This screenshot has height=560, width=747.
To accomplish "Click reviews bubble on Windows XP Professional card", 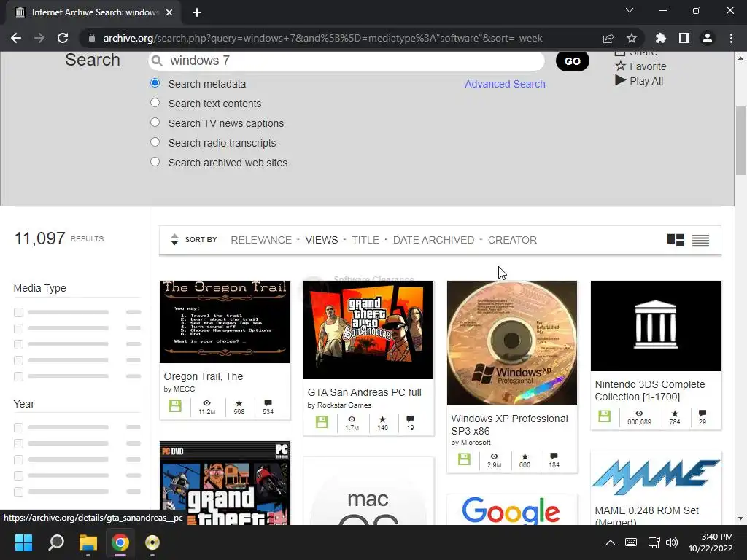I will pyautogui.click(x=554, y=456).
